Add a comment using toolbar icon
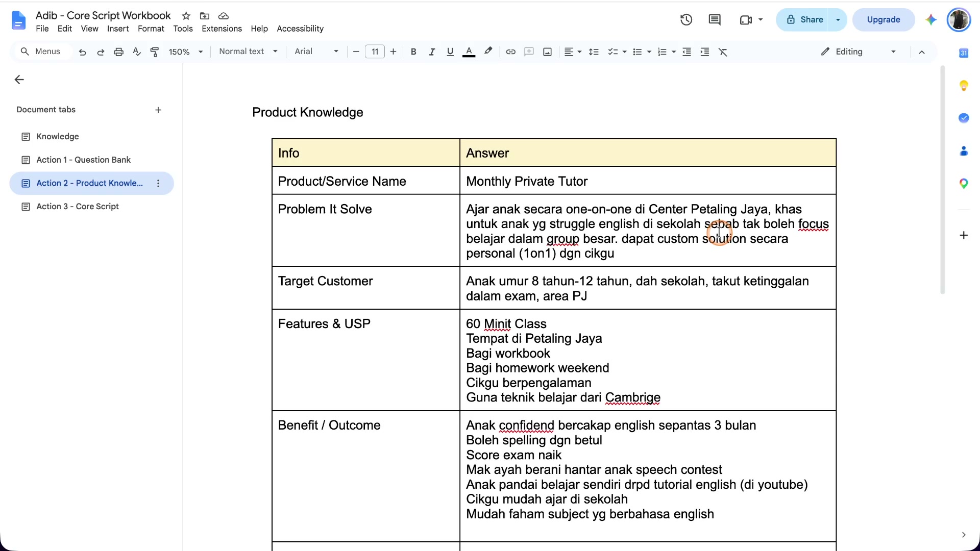 [x=529, y=52]
